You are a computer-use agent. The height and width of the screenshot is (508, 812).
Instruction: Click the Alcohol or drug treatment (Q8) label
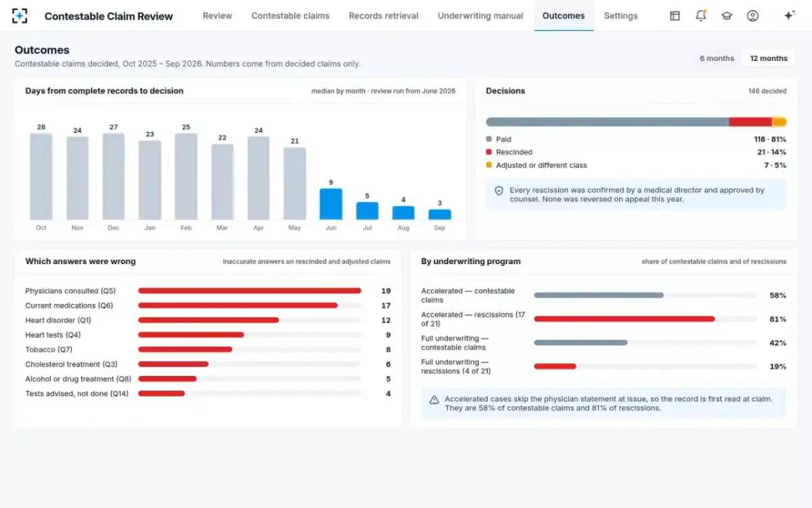(78, 379)
